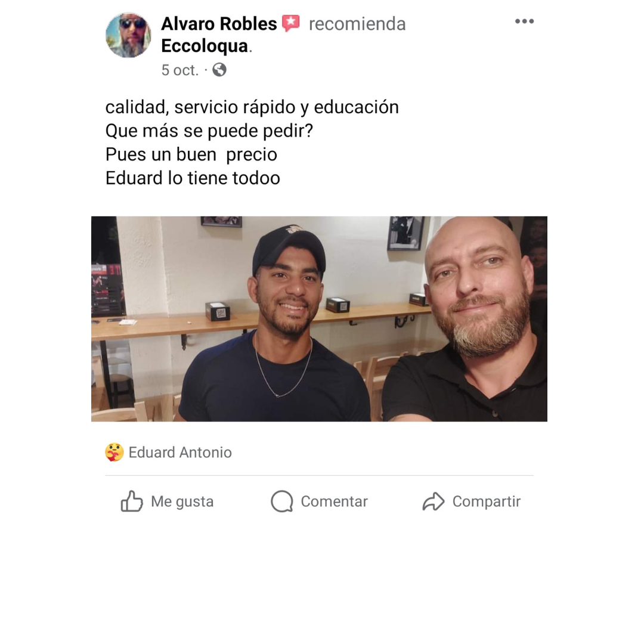Click the red recommendation star badge
This screenshot has width=644, height=644.
291,23
